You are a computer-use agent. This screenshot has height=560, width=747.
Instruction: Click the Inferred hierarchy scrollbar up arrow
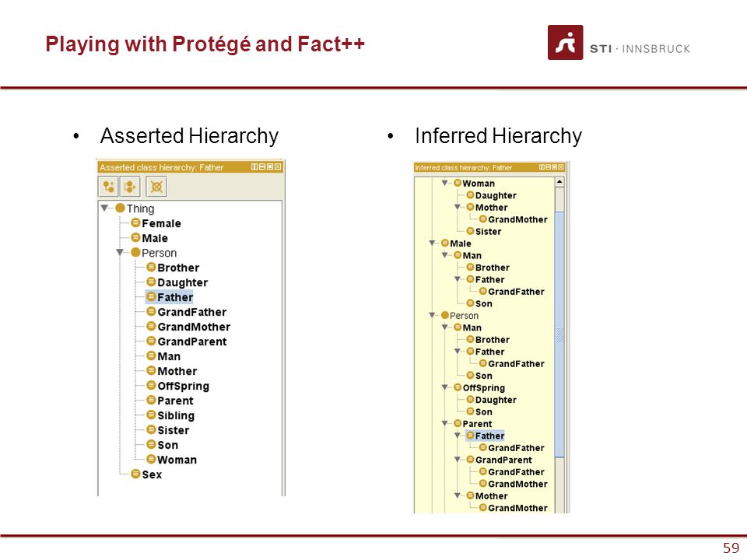click(x=559, y=182)
